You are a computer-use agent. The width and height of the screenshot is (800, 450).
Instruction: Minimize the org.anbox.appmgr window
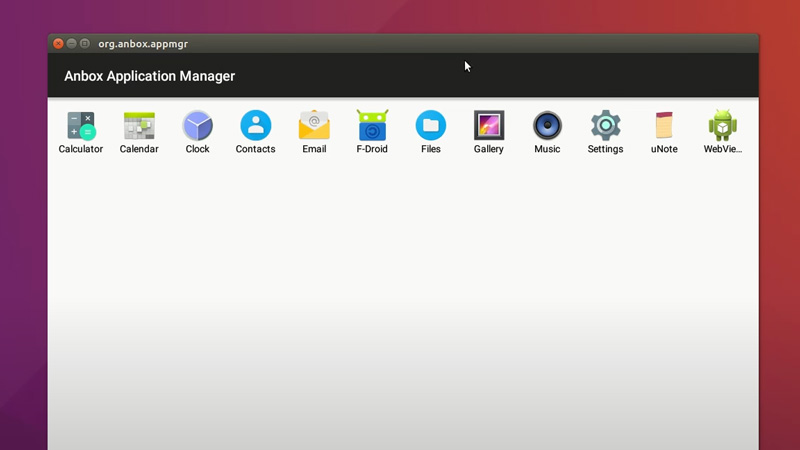[71, 44]
